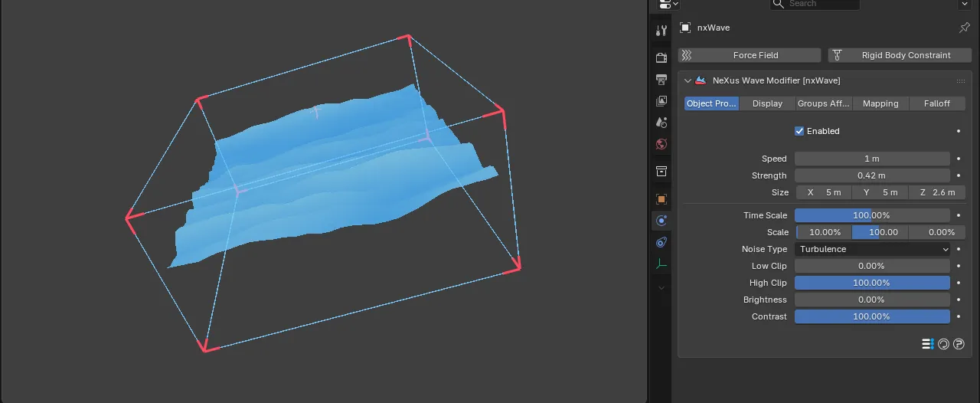Click the circular refresh icon at panel bottom
The width and height of the screenshot is (980, 403).
click(x=943, y=344)
